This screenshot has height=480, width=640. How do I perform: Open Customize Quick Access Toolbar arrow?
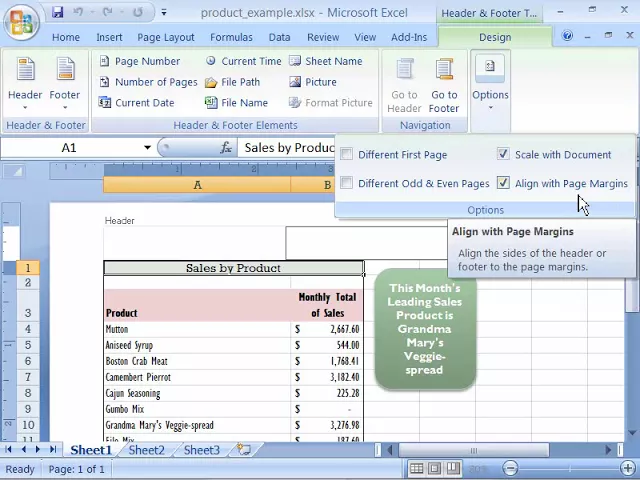[164, 13]
